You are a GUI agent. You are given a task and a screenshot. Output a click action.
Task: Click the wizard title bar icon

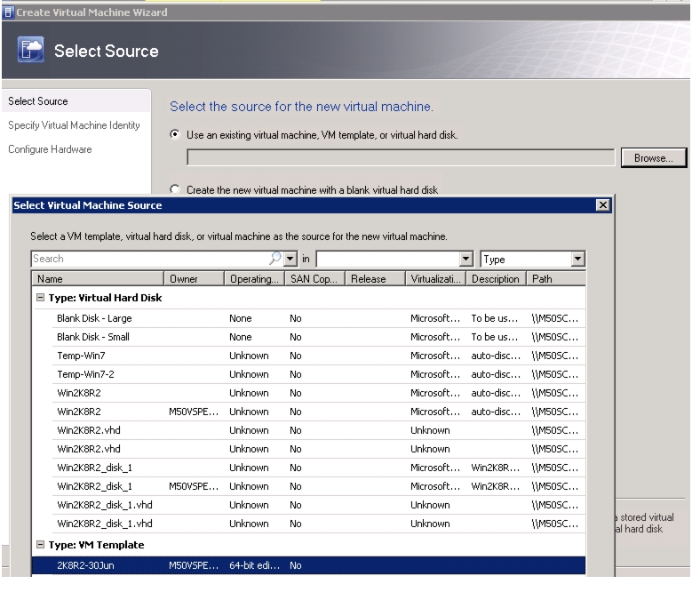click(8, 12)
